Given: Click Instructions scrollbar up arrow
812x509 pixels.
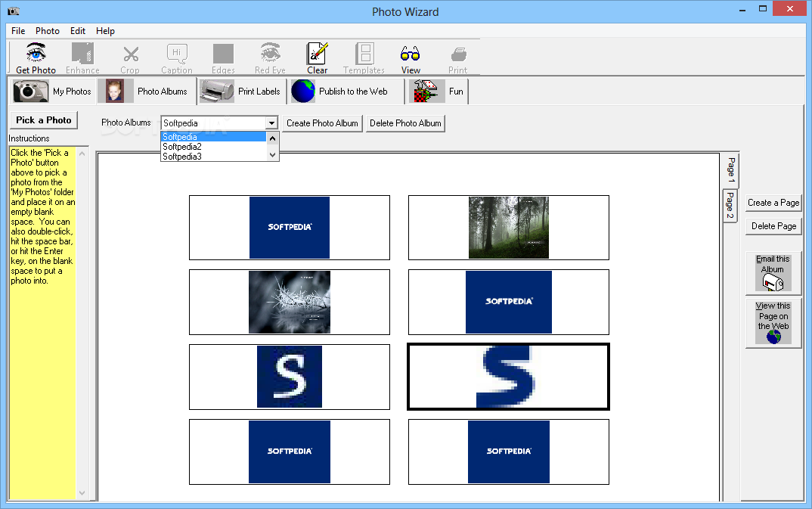Looking at the screenshot, I should [82, 154].
